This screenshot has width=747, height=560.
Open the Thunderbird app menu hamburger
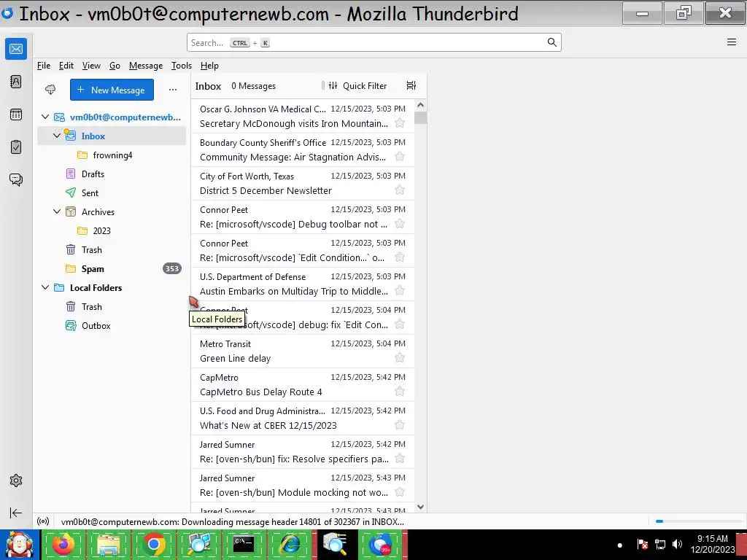tap(731, 42)
